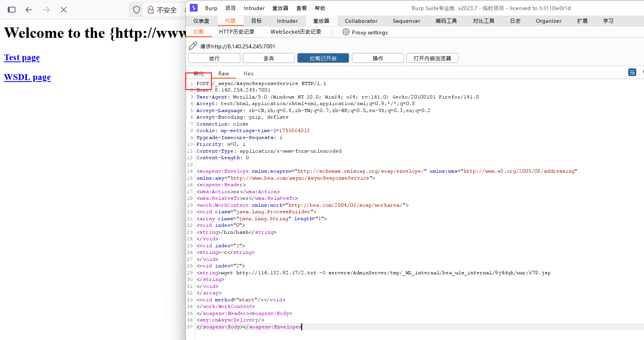
Task: Click the Welcome heading in browser page
Action: (x=95, y=33)
